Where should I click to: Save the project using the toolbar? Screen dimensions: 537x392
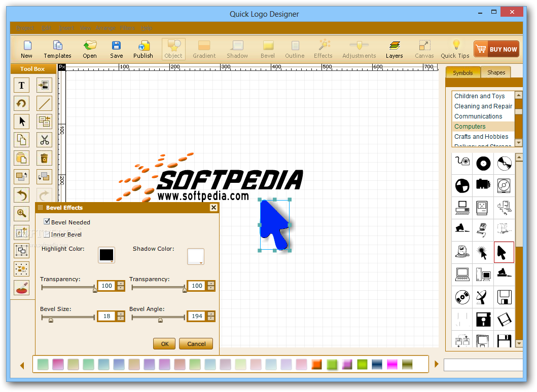[x=117, y=49]
